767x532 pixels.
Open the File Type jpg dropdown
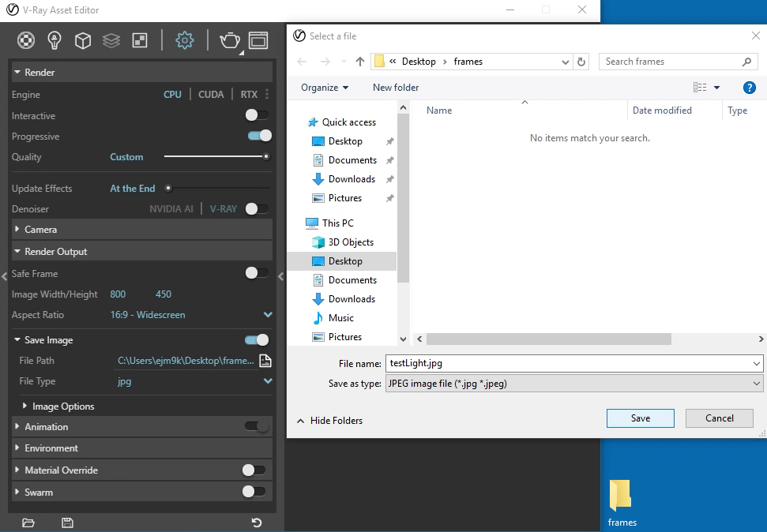[x=268, y=381]
